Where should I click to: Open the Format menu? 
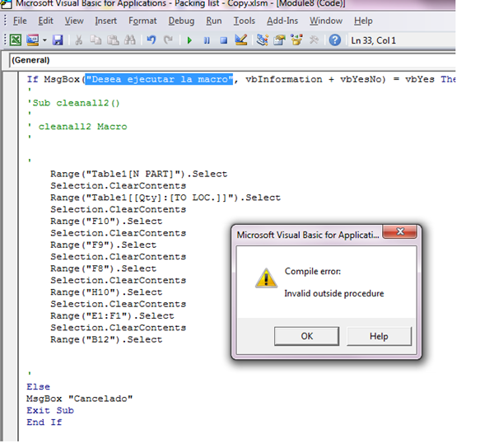[x=142, y=21]
